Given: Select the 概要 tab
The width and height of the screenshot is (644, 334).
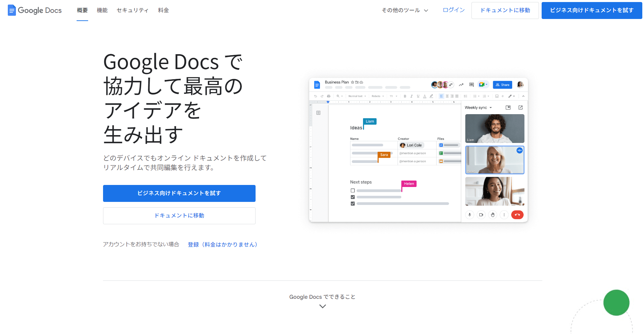Looking at the screenshot, I should [x=82, y=11].
